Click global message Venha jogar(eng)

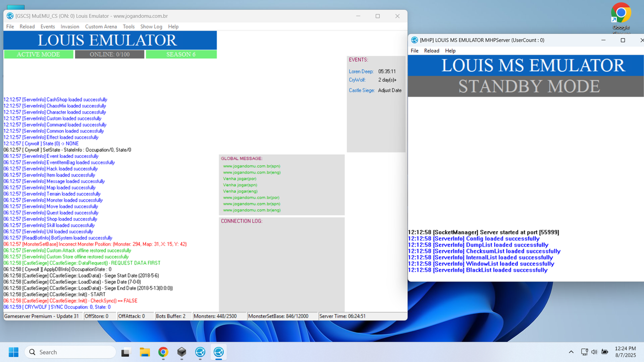click(240, 191)
